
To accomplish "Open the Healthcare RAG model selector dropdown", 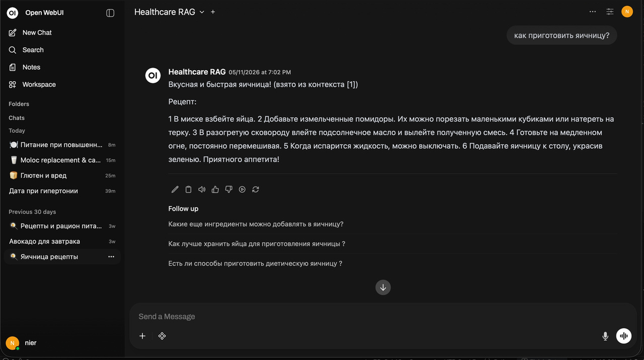I will pyautogui.click(x=169, y=12).
